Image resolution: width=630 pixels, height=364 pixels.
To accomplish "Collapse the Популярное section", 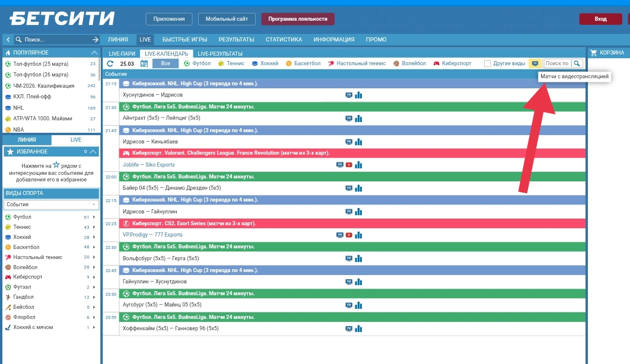I will (93, 53).
